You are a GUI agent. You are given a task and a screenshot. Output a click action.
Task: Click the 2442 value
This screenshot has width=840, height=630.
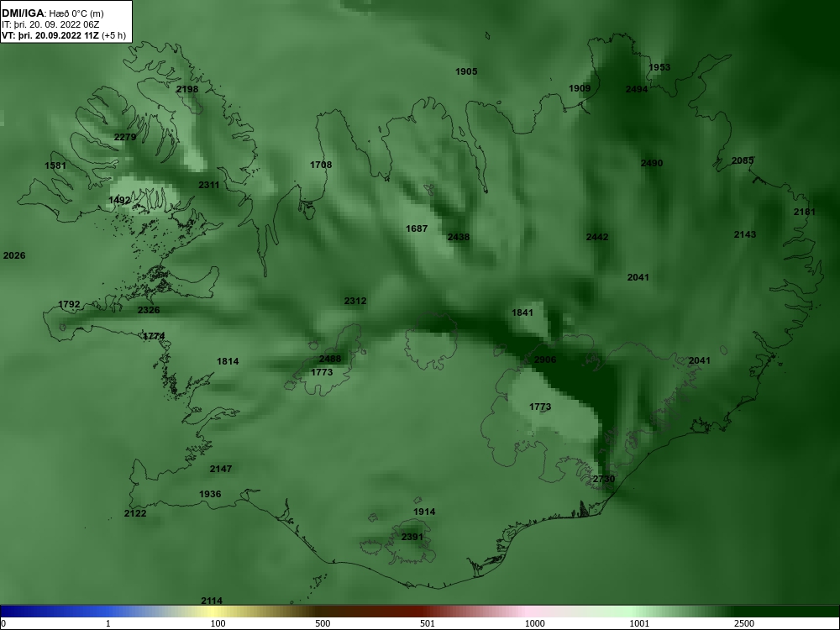[x=597, y=237]
